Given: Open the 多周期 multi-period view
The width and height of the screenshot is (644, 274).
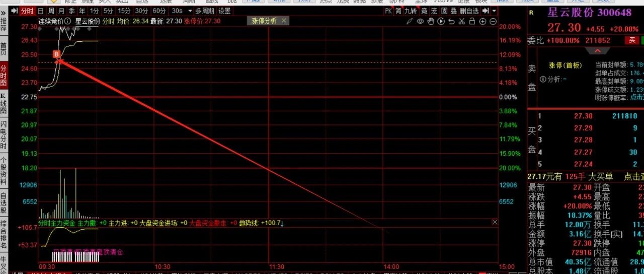Looking at the screenshot, I should click(x=205, y=11).
